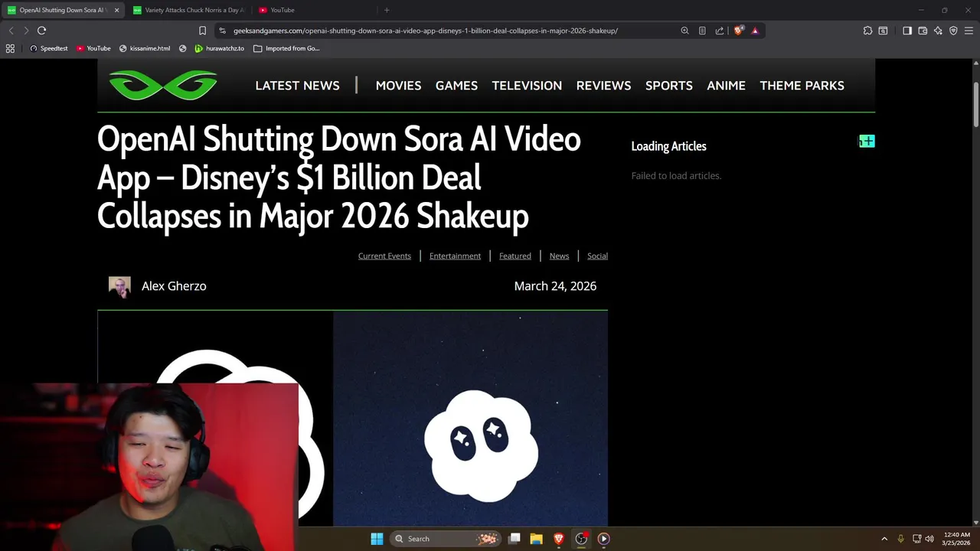980x551 pixels.
Task: Open the browser main menu hamburger icon
Action: pyautogui.click(x=969, y=31)
